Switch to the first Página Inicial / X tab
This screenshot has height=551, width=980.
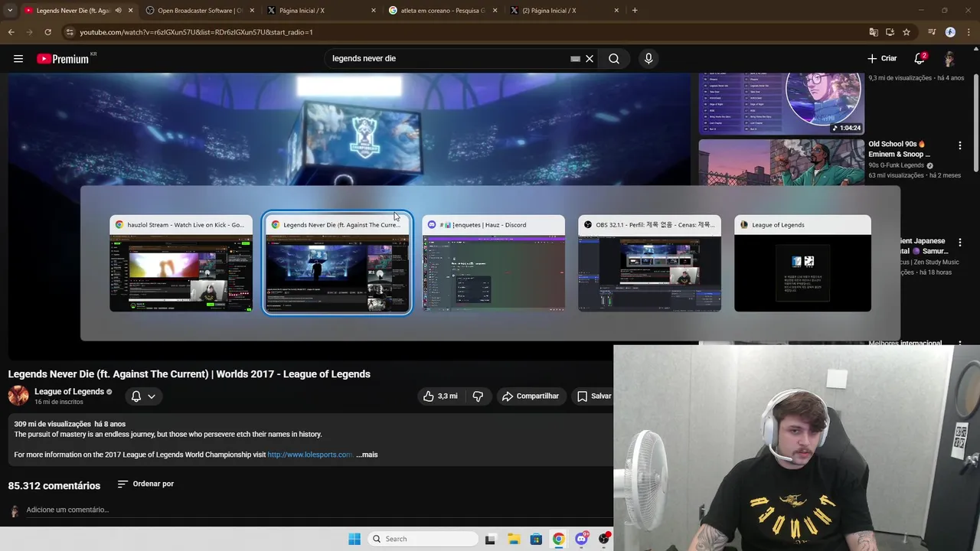[320, 11]
